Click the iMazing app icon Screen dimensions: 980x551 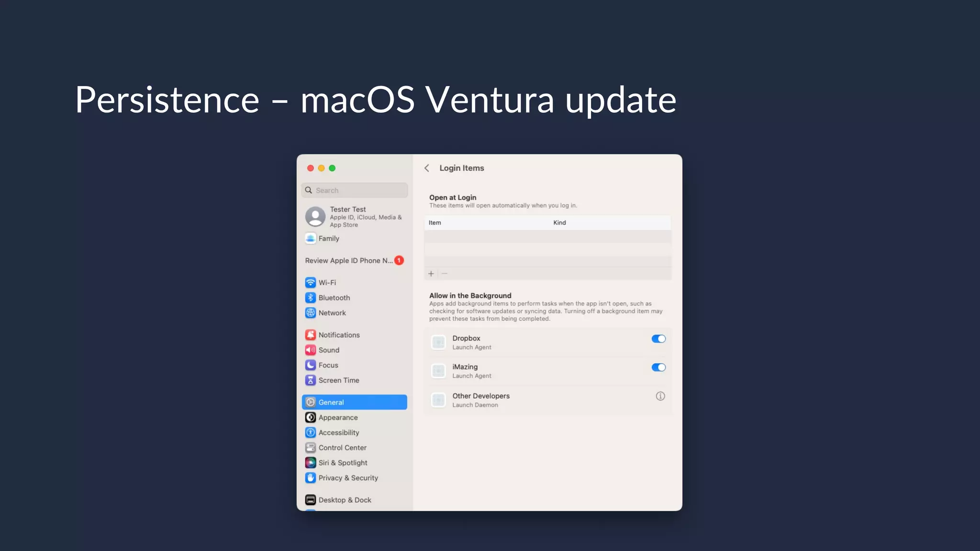pyautogui.click(x=438, y=371)
